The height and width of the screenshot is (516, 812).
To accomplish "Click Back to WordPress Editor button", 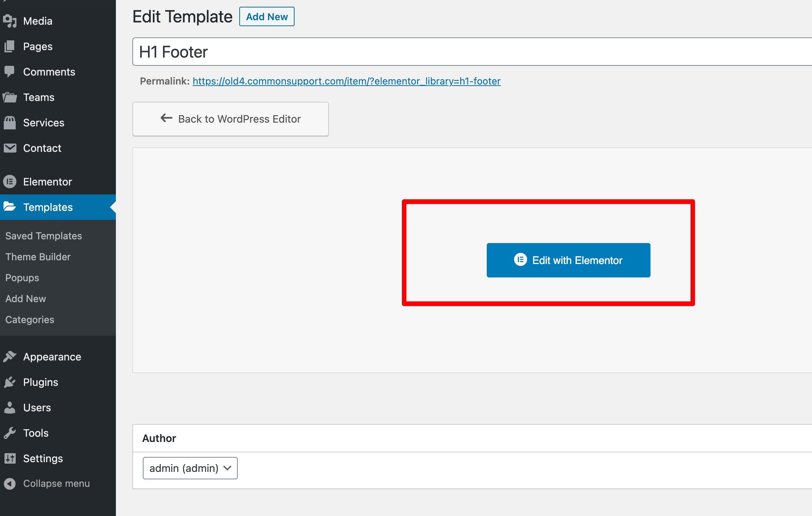I will click(231, 119).
